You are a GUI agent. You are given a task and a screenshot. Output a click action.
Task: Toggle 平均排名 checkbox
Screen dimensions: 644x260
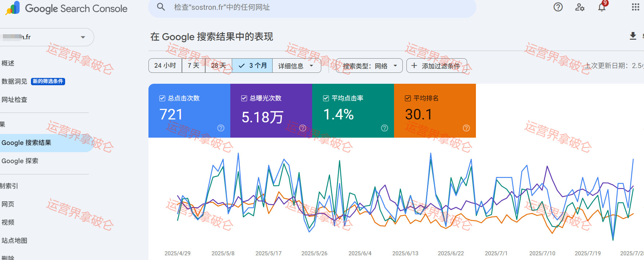(x=408, y=98)
